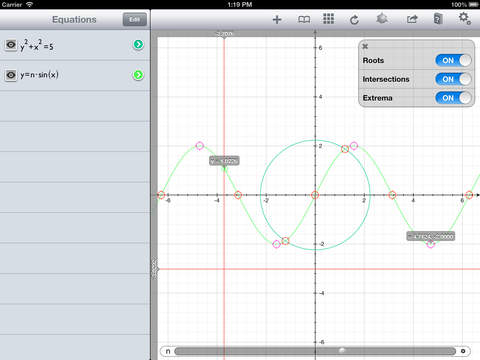Image resolution: width=480 pixels, height=360 pixels.
Task: Select the y=n·sin(x) equation text
Action: pyautogui.click(x=39, y=75)
